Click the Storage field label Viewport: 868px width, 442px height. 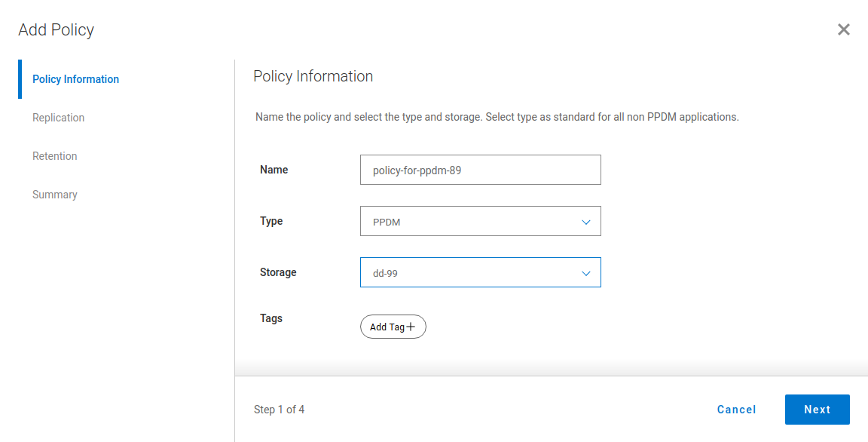point(278,272)
